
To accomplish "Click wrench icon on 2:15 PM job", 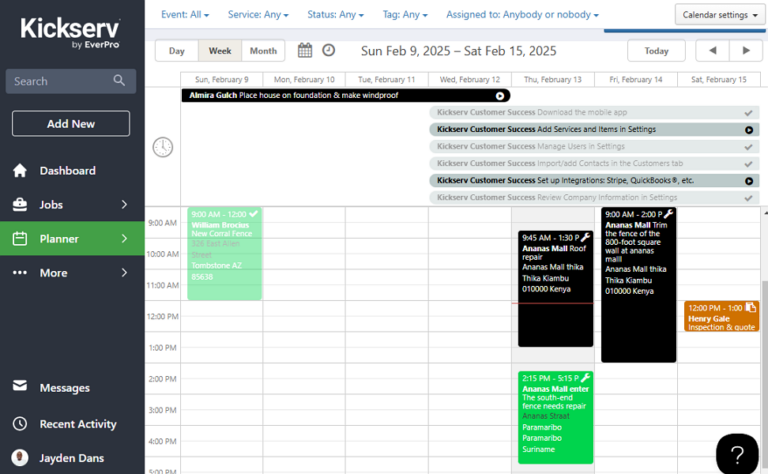I will 585,378.
